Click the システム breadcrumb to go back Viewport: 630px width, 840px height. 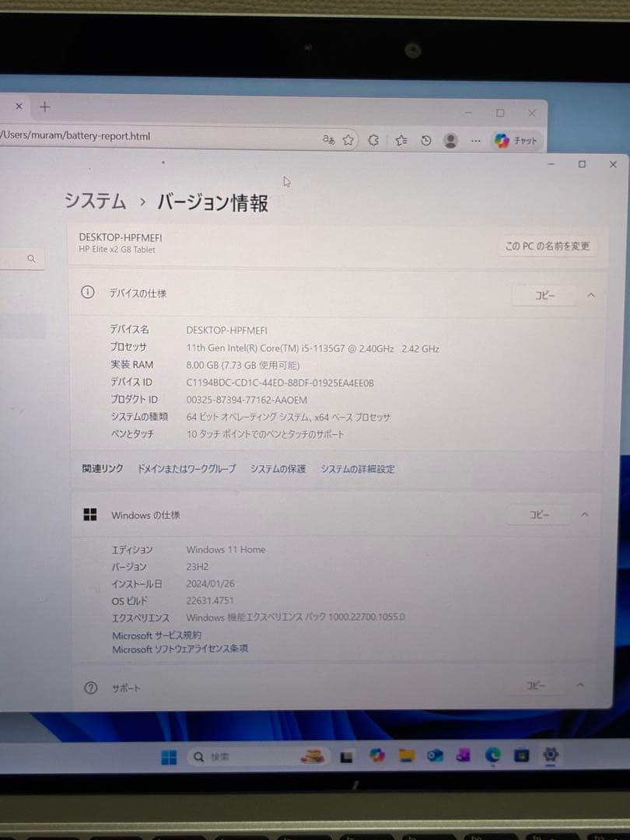tap(95, 201)
